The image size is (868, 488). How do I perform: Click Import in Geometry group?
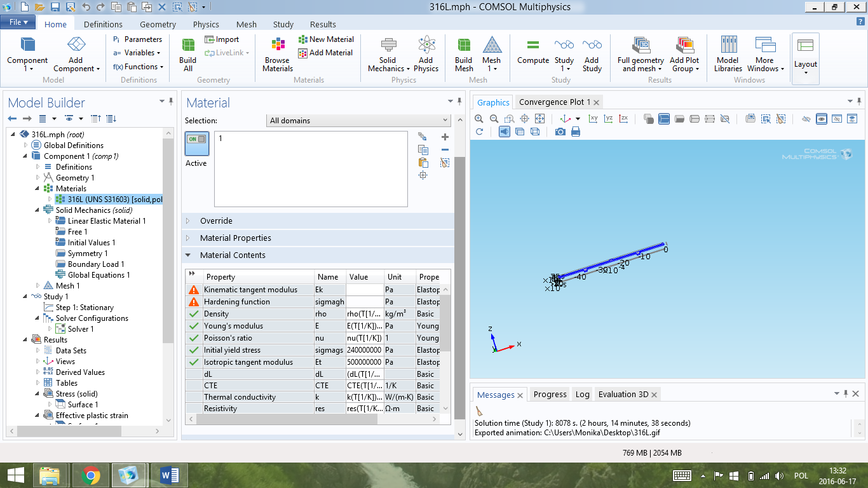point(222,39)
